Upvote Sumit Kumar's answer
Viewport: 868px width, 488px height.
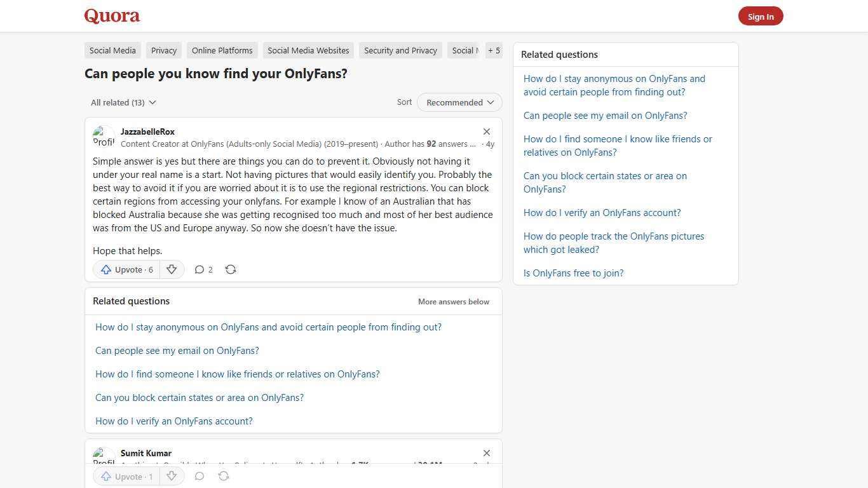125,476
